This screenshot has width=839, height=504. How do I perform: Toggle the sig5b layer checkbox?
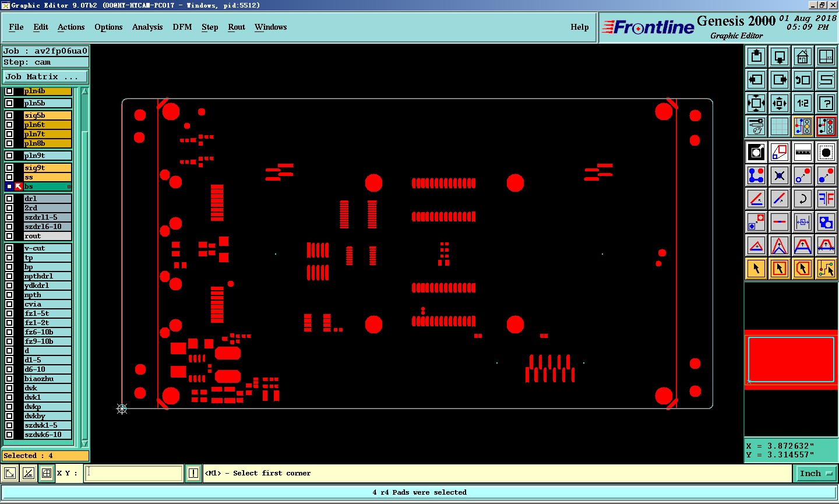(9, 115)
